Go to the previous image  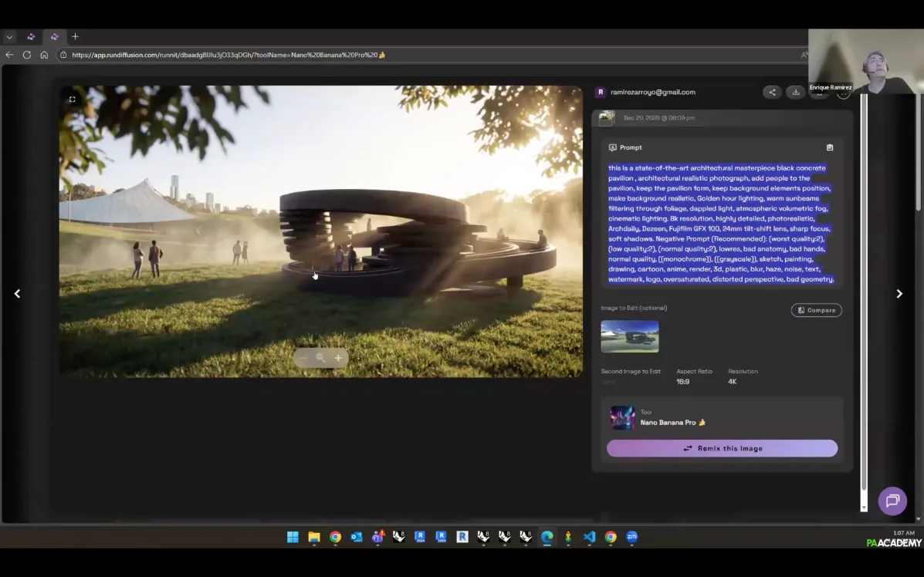[17, 294]
